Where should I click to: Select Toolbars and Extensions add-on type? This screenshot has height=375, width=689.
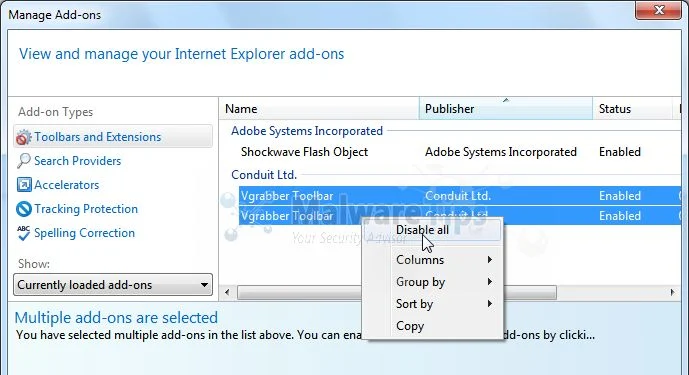coord(113,137)
